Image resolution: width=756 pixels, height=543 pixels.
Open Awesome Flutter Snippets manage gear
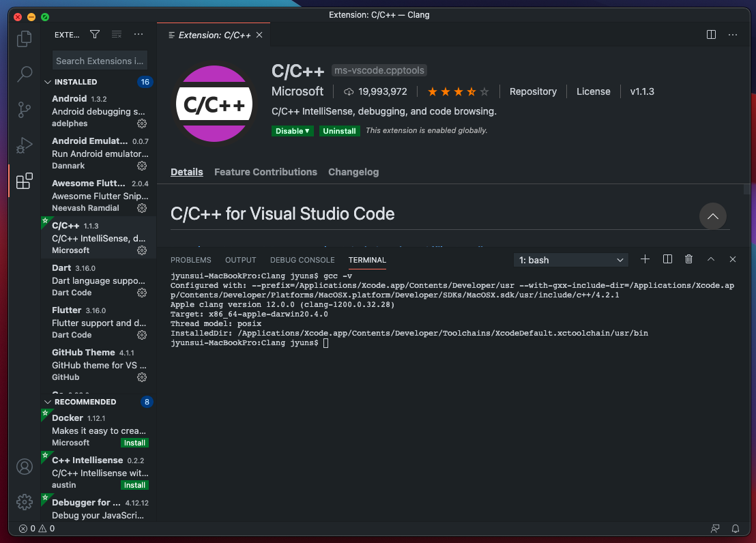click(142, 208)
